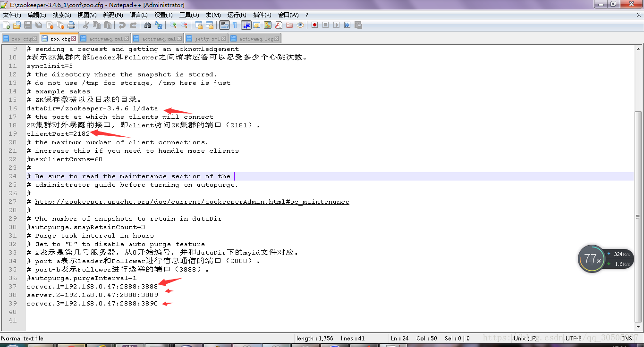The width and height of the screenshot is (644, 347).
Task: Toggle Word Wrap in the toolbar
Action: click(224, 25)
